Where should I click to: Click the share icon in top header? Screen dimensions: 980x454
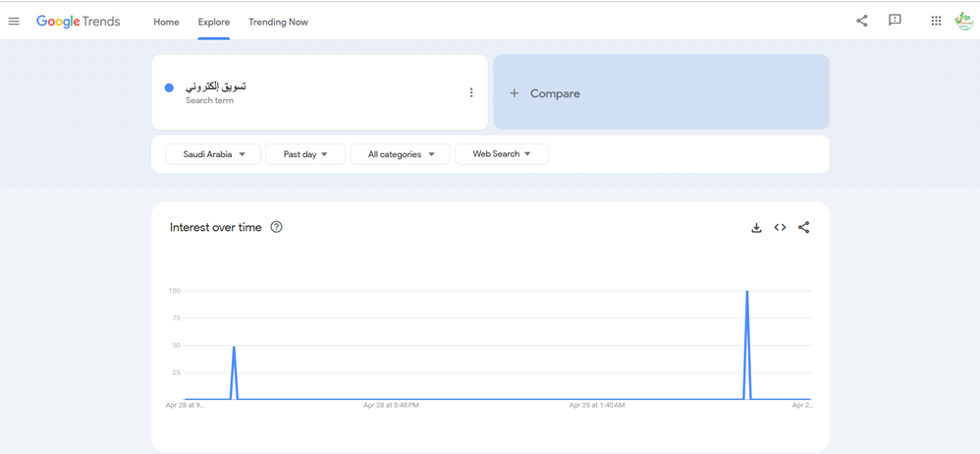tap(861, 21)
